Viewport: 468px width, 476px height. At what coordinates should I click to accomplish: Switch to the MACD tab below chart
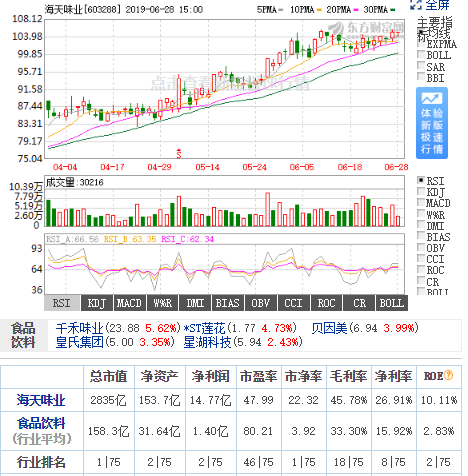pyautogui.click(x=129, y=303)
